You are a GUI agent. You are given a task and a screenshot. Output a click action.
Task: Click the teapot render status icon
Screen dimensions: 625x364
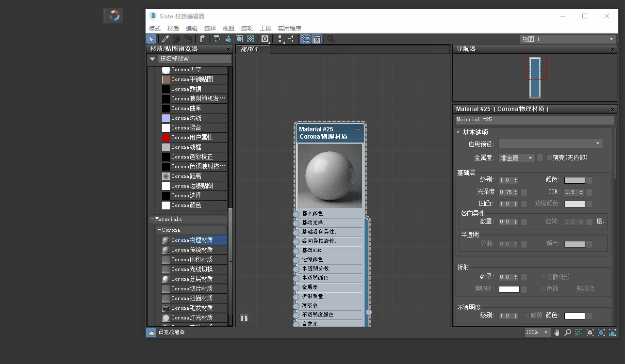click(151, 332)
